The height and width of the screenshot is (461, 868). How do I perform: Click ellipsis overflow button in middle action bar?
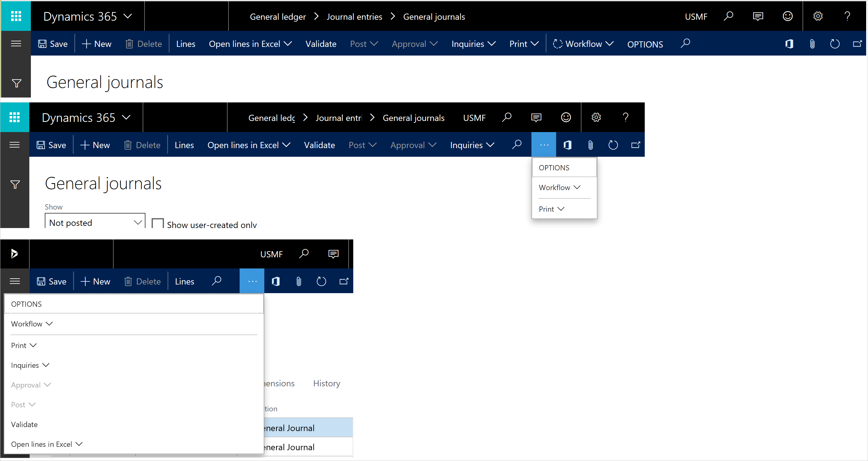tap(544, 145)
